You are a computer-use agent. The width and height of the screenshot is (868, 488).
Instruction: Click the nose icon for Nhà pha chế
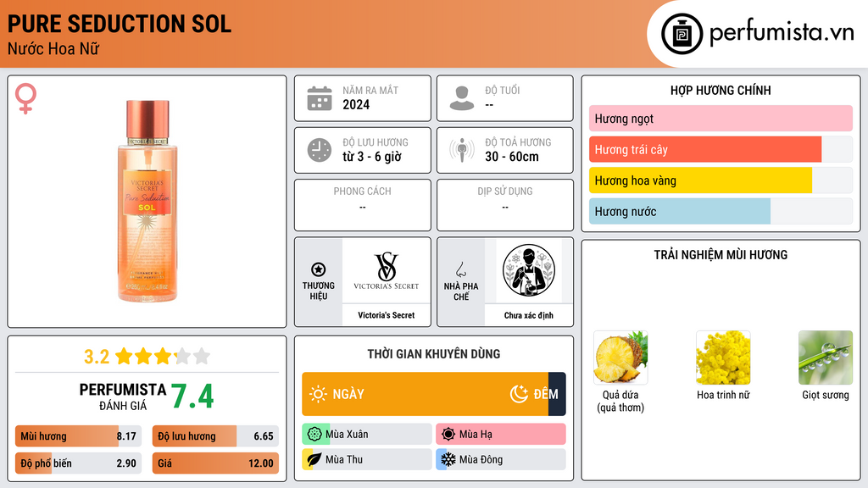pos(460,269)
